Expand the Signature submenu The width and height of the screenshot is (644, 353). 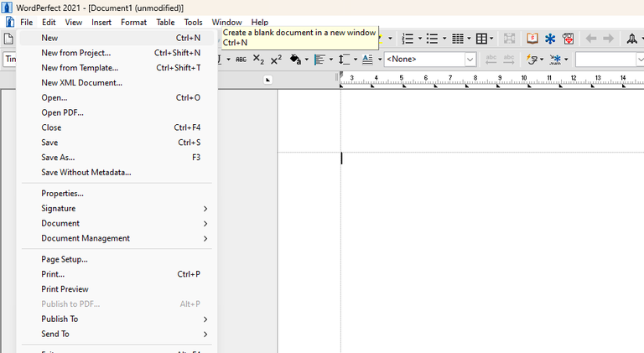pyautogui.click(x=117, y=209)
